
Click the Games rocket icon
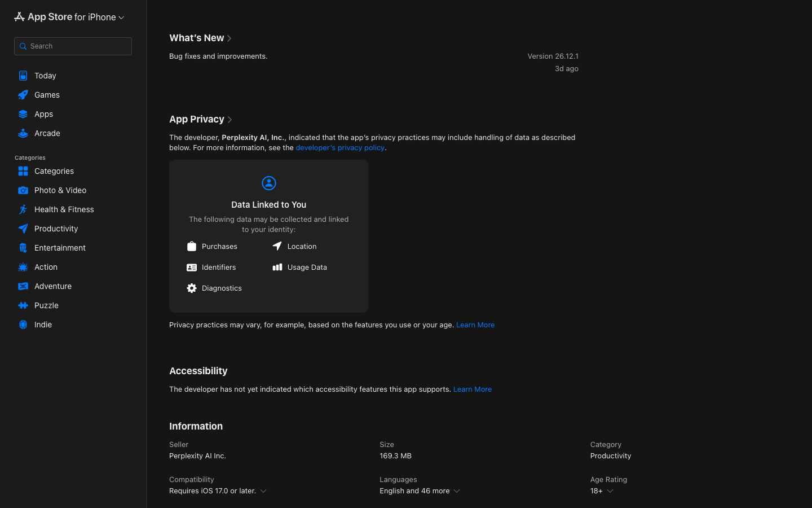coord(23,95)
